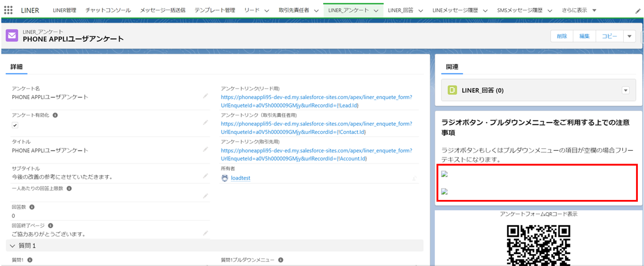Select the 詳細 tab

click(x=16, y=67)
